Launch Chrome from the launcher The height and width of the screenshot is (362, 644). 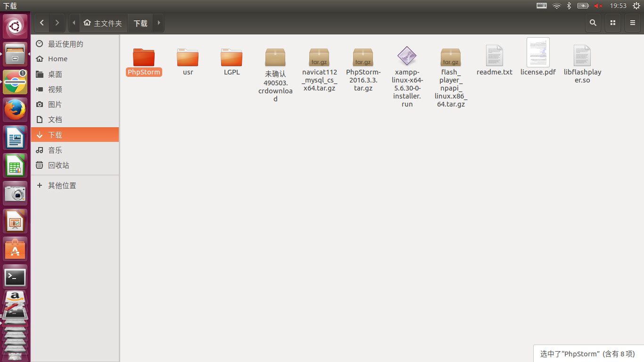click(x=15, y=82)
